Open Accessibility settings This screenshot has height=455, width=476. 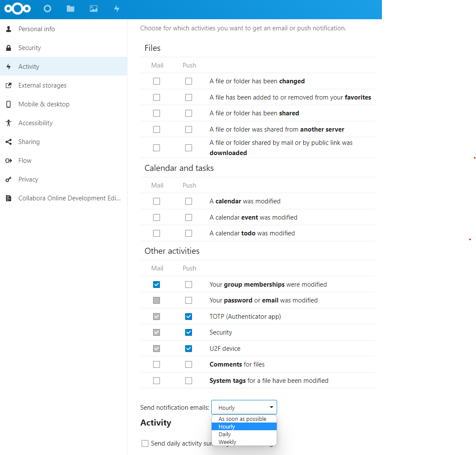click(x=63, y=123)
